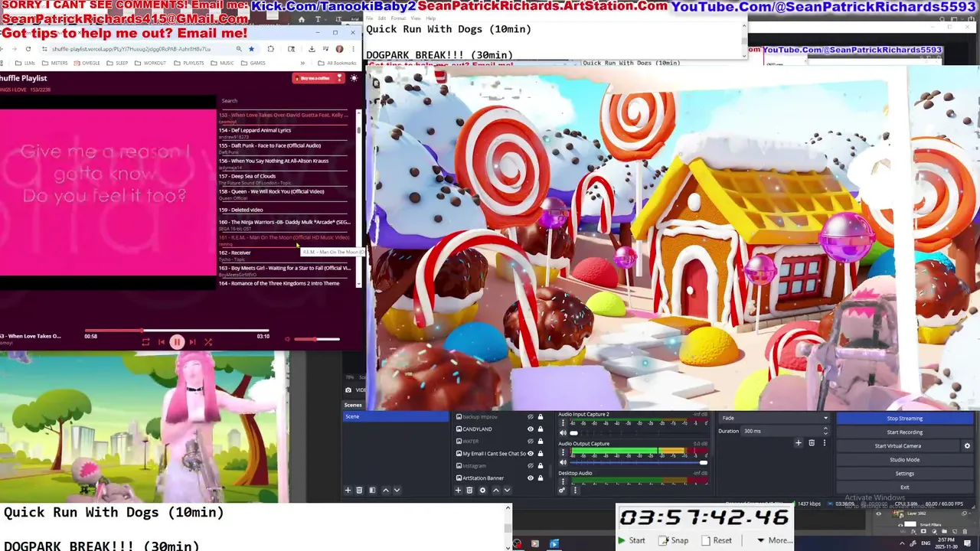The image size is (980, 551).
Task: Toggle repeat in Shuffle Playlist player
Action: (145, 342)
